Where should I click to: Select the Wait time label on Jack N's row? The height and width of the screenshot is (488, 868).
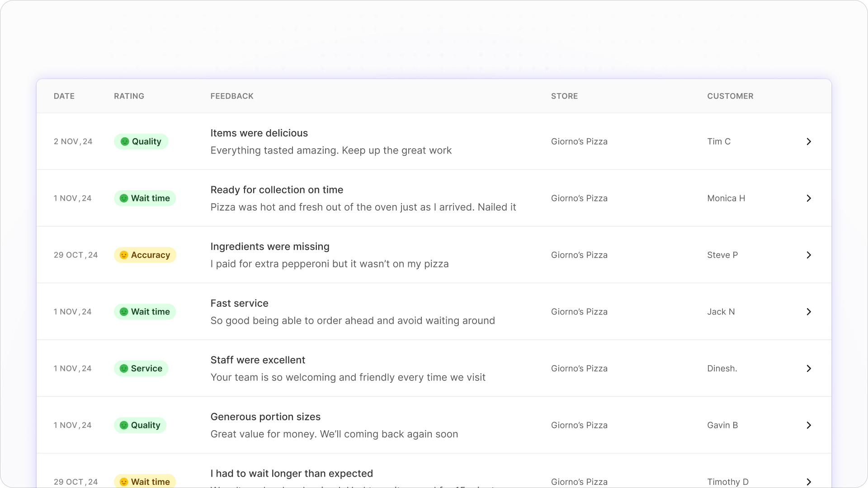pyautogui.click(x=151, y=312)
